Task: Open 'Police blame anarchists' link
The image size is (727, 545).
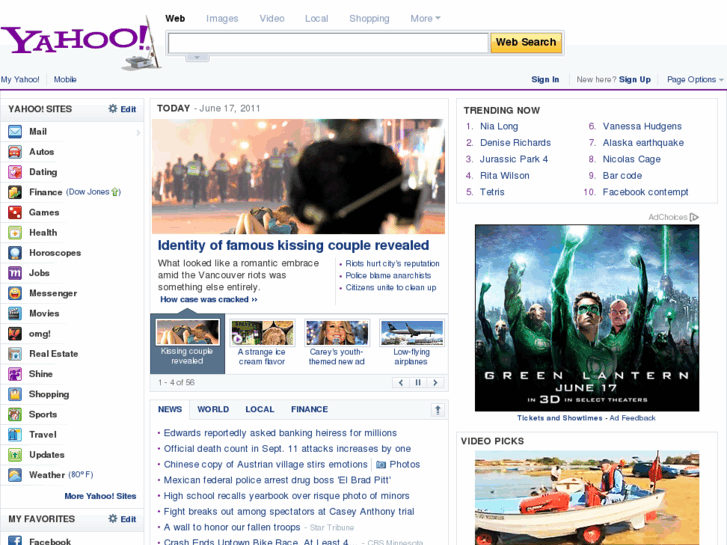Action: (x=388, y=276)
